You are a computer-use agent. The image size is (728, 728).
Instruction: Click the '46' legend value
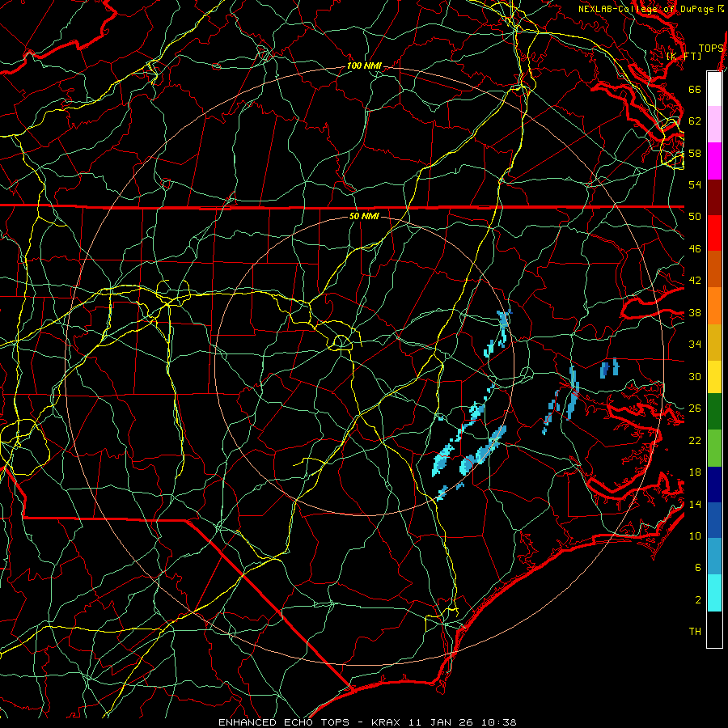click(x=695, y=249)
